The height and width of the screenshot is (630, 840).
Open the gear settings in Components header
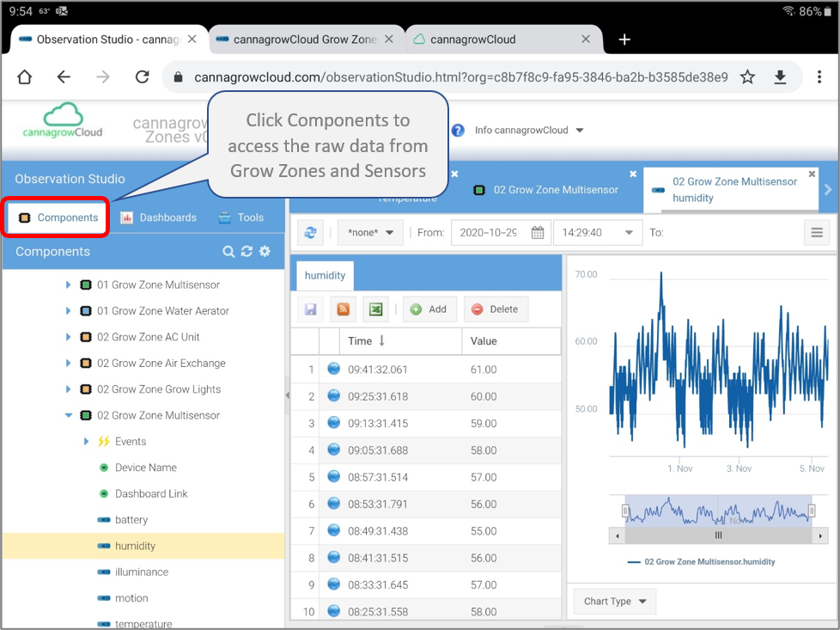265,252
